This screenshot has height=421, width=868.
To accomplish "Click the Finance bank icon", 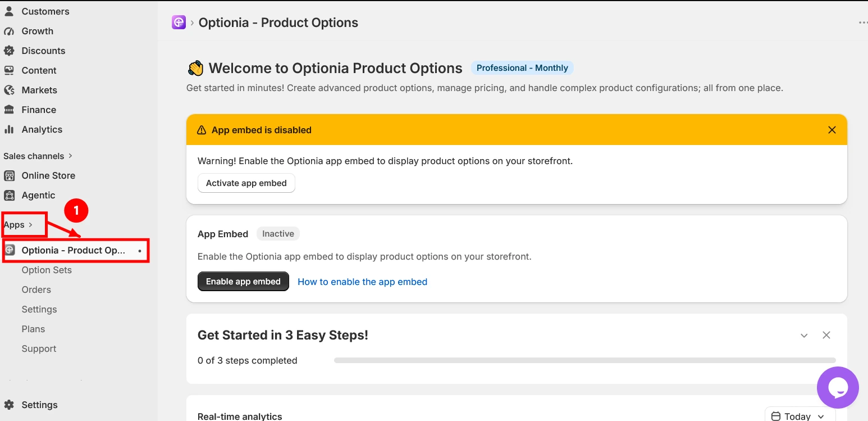I will (9, 110).
